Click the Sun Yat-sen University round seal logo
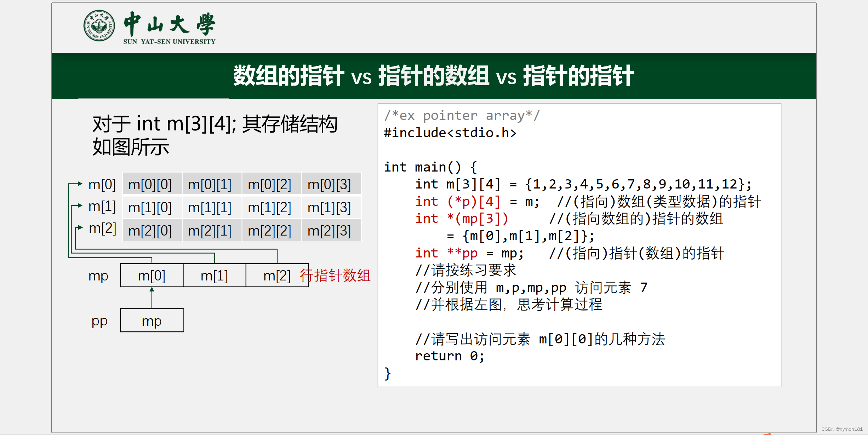Image resolution: width=868 pixels, height=435 pixels. point(99,25)
